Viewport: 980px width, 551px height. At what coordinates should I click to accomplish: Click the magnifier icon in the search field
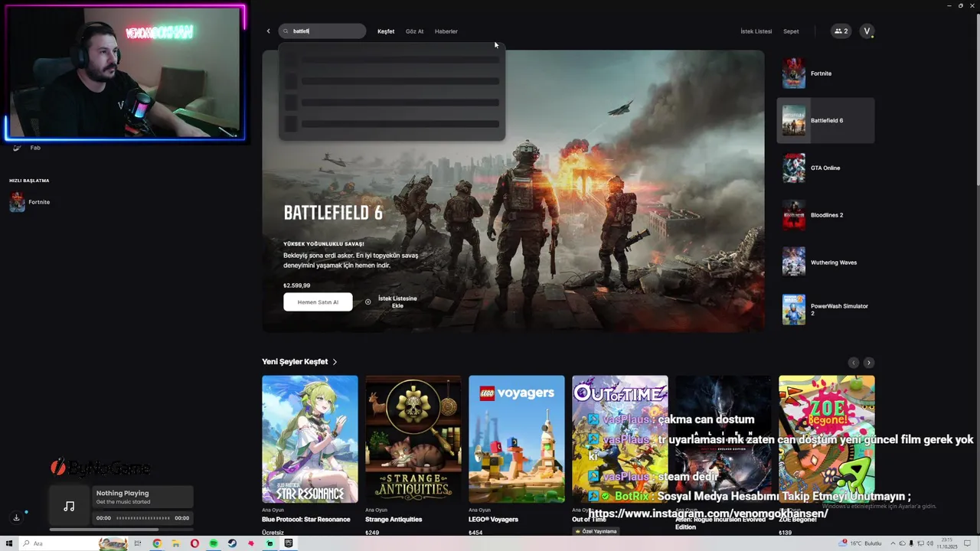(x=286, y=31)
